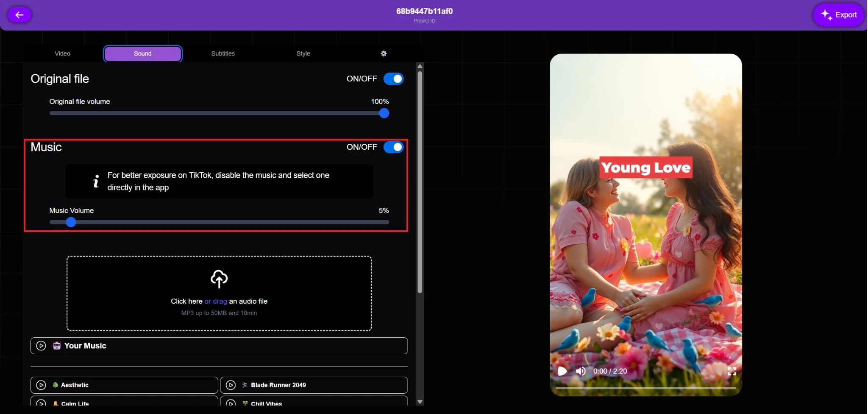Open the settings gear next to the tabs
The height and width of the screenshot is (414, 868).
383,53
